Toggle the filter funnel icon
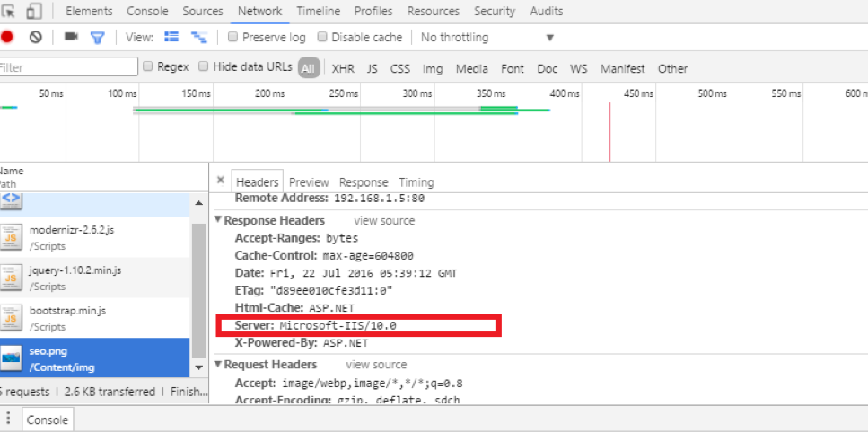The height and width of the screenshot is (433, 868). (x=97, y=38)
